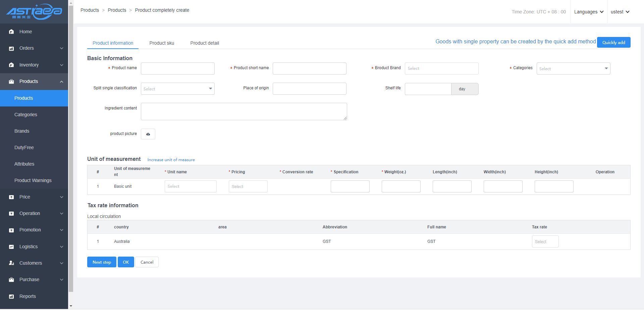Image resolution: width=644 pixels, height=310 pixels.
Task: Click the Product name input field
Action: (x=177, y=69)
